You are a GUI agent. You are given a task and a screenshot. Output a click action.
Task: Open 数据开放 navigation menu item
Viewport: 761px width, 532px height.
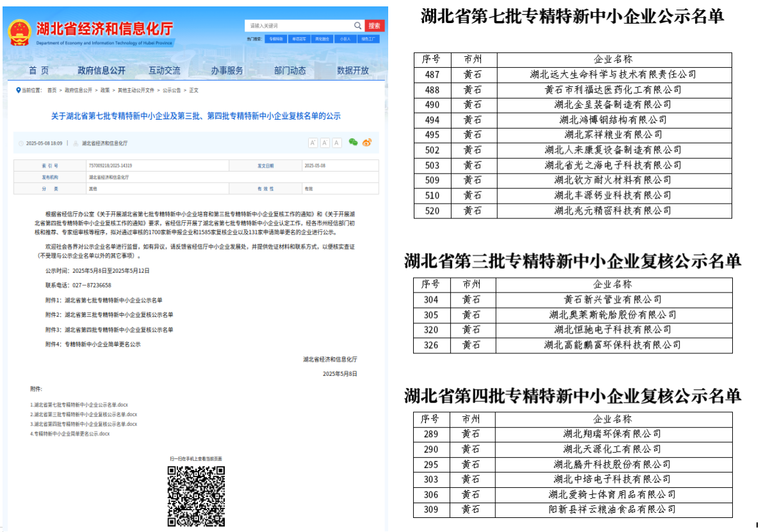click(x=353, y=70)
